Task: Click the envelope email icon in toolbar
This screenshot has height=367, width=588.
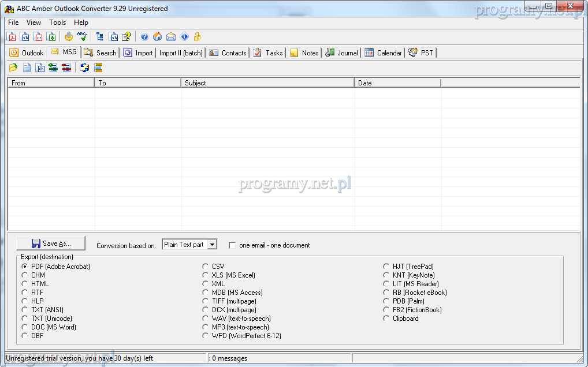Action: click(x=171, y=37)
